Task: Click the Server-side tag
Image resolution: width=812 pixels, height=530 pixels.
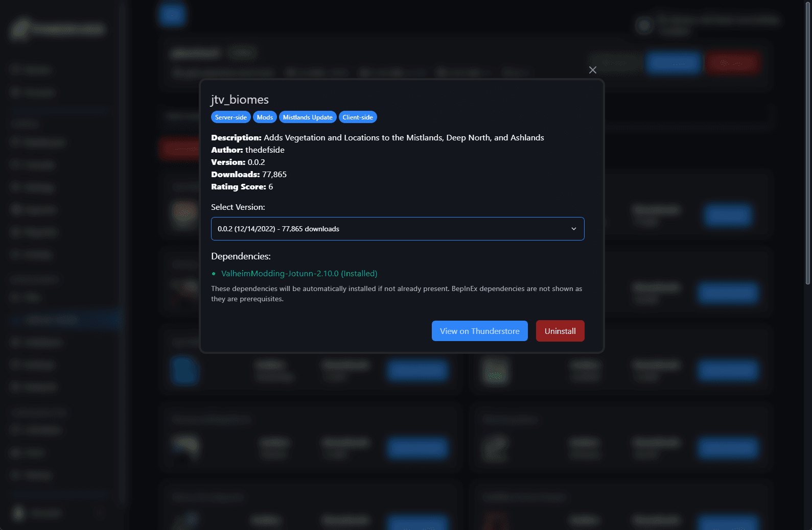Action: click(x=231, y=117)
